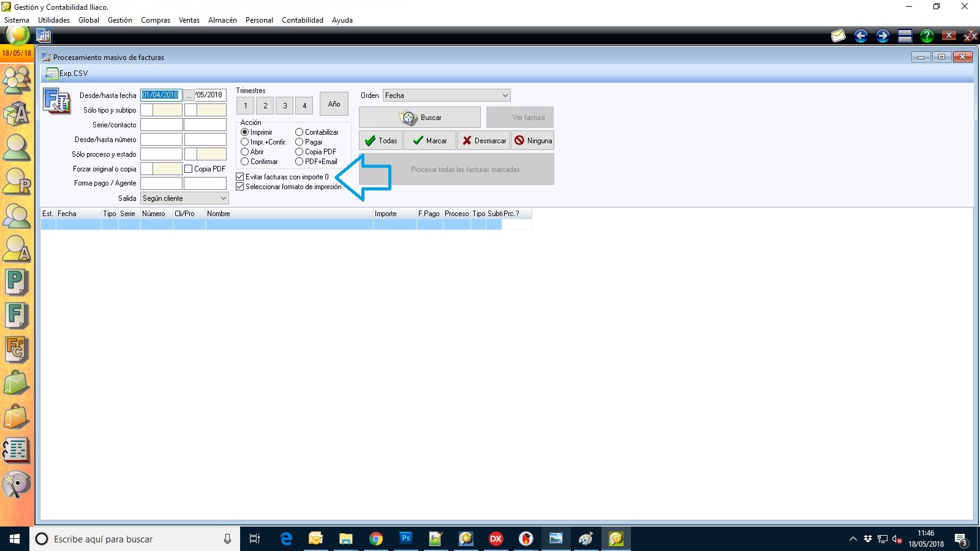The image size is (980, 551).
Task: Sort by the Importe column header
Action: tap(395, 214)
